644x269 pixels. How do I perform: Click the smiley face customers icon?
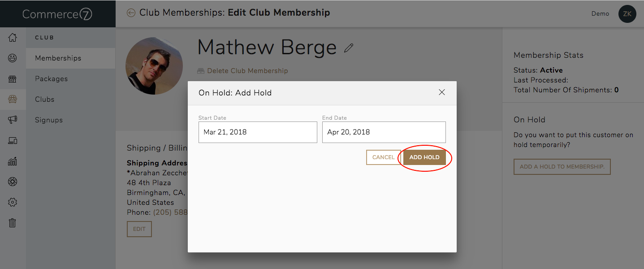click(13, 58)
